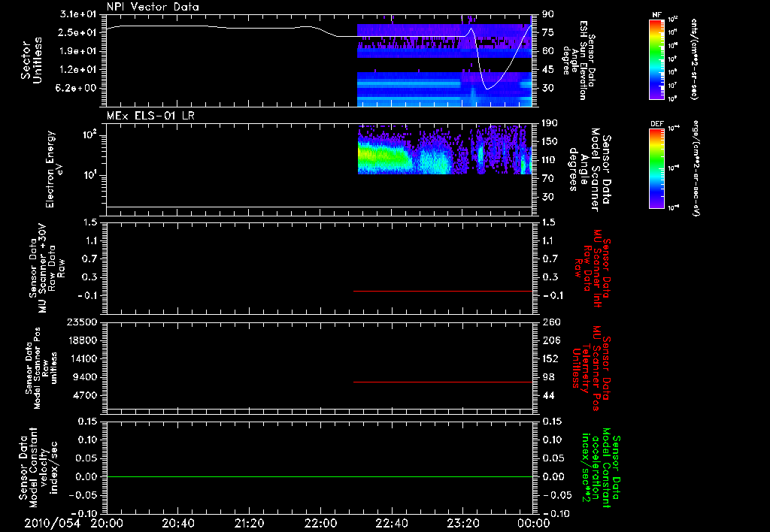Click the '23:20' time axis label
Screen dimensions: 770x532
[462, 523]
